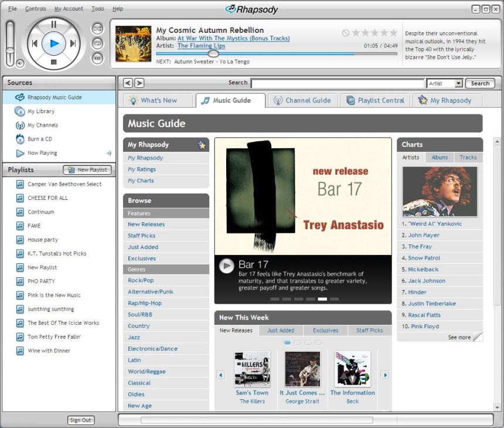Click the right arrow in New This Week carousel
Image resolution: width=504 pixels, height=428 pixels.
(x=385, y=375)
